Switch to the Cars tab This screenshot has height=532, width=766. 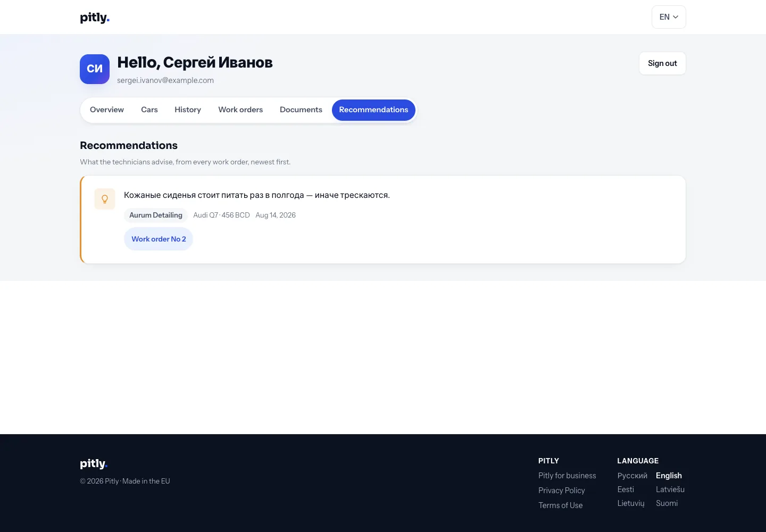point(149,110)
